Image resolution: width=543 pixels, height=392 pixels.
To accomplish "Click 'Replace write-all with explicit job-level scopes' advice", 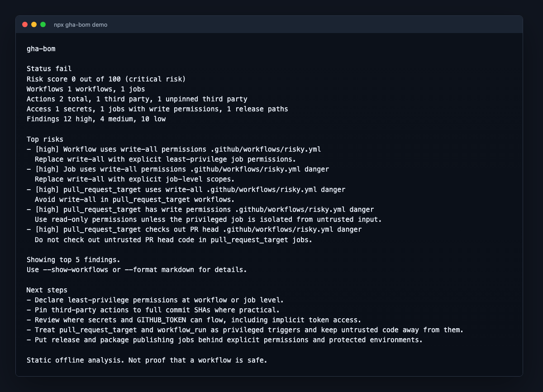I will coord(134,179).
